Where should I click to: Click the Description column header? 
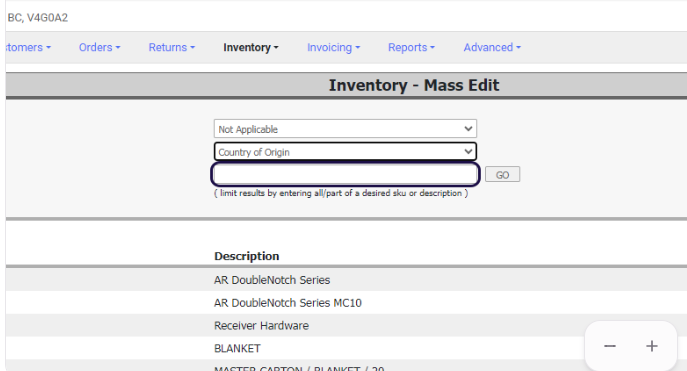pos(247,256)
